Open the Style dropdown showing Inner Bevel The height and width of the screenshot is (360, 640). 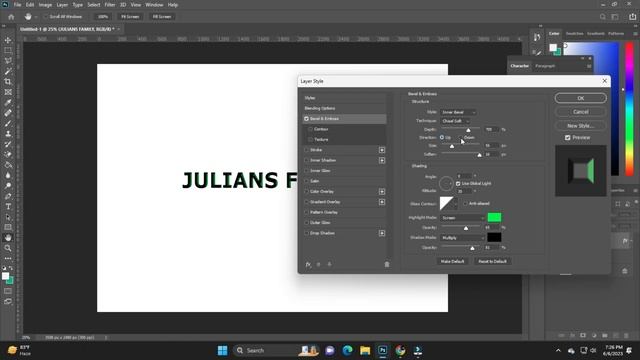(458, 112)
